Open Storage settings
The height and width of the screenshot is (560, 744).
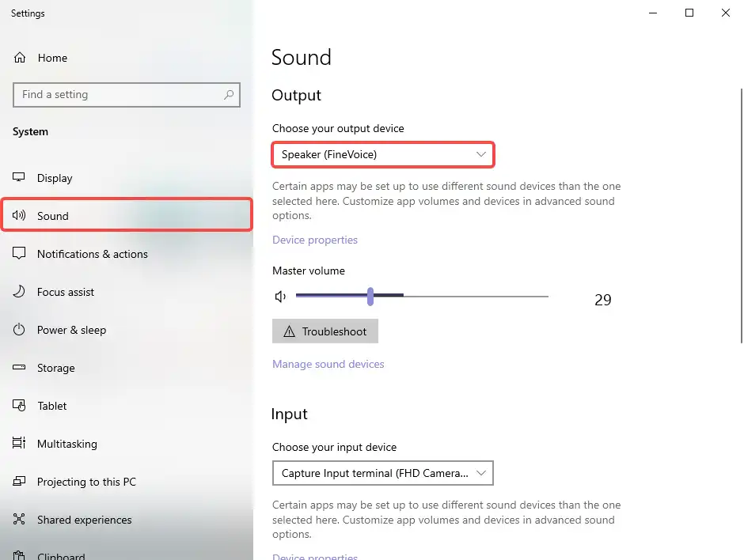[126, 368]
